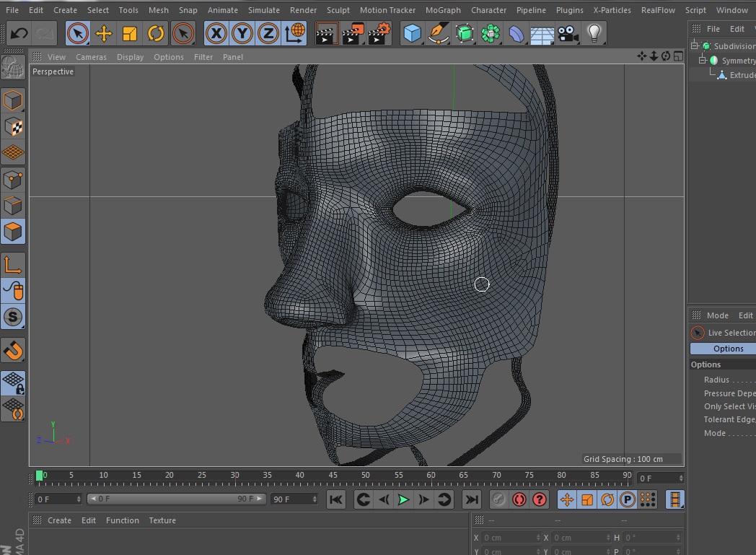This screenshot has height=555, width=756.
Task: Toggle Y axis lock
Action: click(242, 33)
